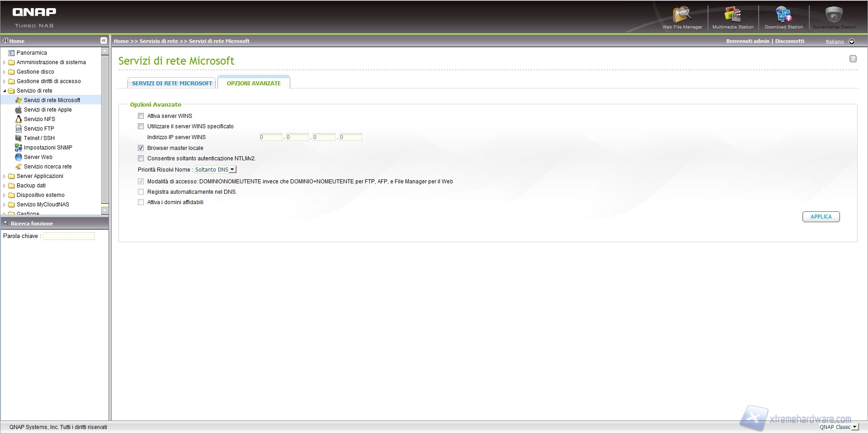Select the Opzioni Avanzate tab
Screen dimensions: 868x434
click(254, 84)
